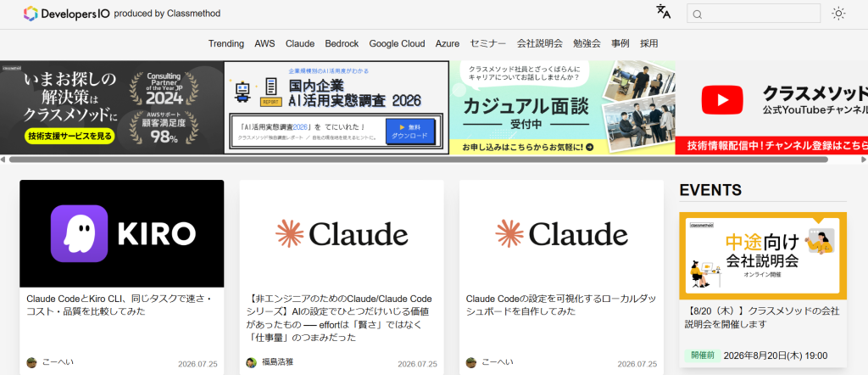Open Claude Codeの設定を可視化する article title
868x375 pixels.
pyautogui.click(x=561, y=305)
